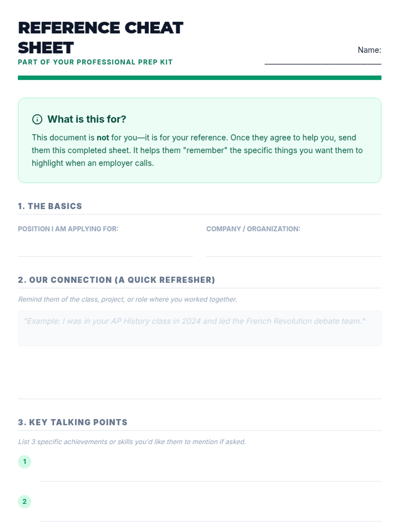
Task: Click the green divider bar under header
Action: coord(199,78)
